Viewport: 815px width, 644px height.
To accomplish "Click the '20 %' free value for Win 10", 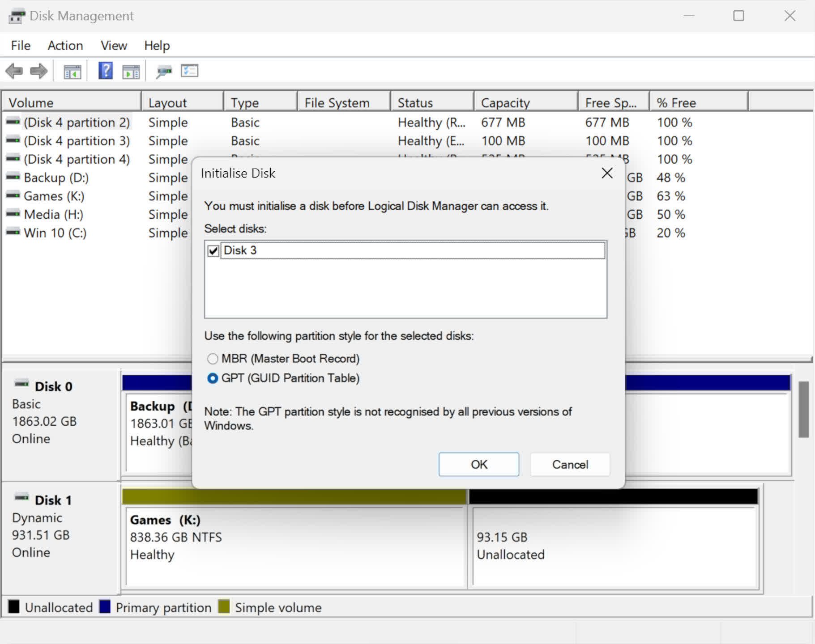I will pyautogui.click(x=671, y=233).
